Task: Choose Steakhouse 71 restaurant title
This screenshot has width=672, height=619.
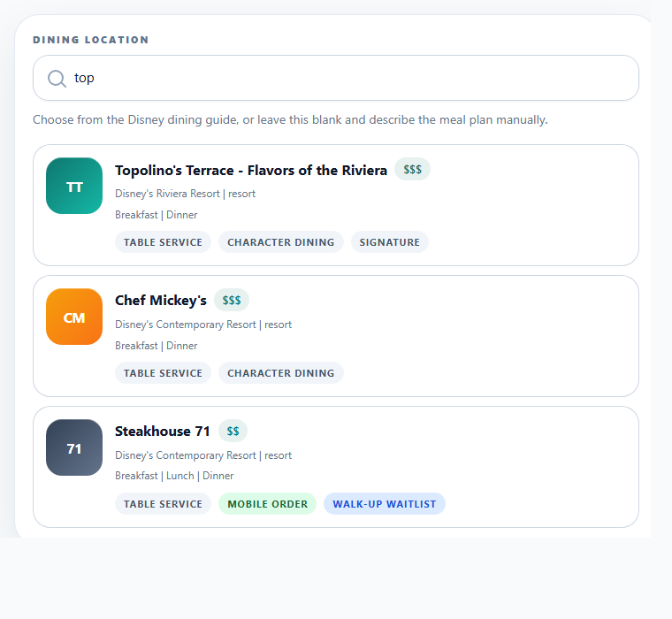Action: tap(162, 431)
